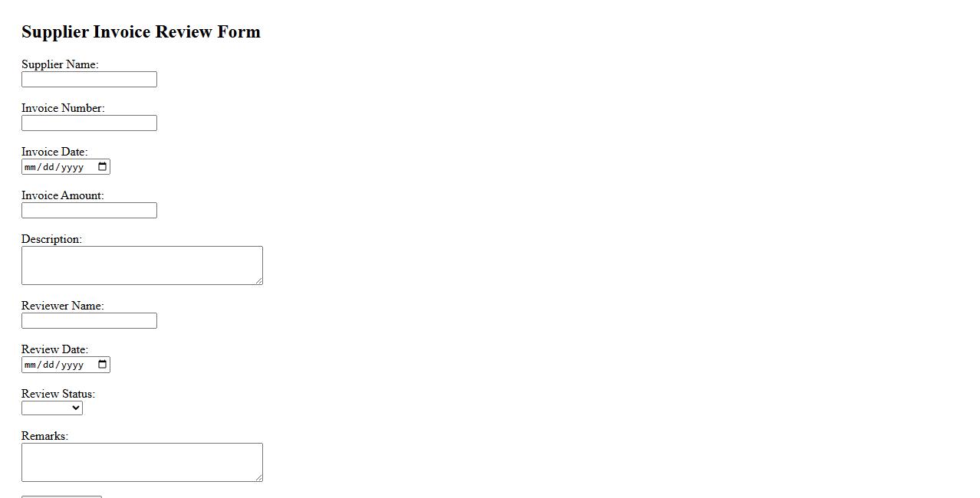This screenshot has height=498, width=980.
Task: Click the Supplier Invoice Review Form heading
Action: 141,31
